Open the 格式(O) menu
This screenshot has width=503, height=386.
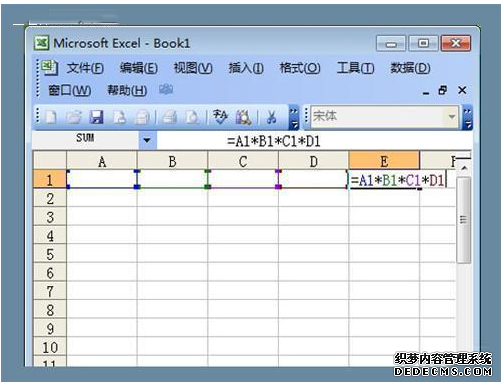tap(300, 68)
